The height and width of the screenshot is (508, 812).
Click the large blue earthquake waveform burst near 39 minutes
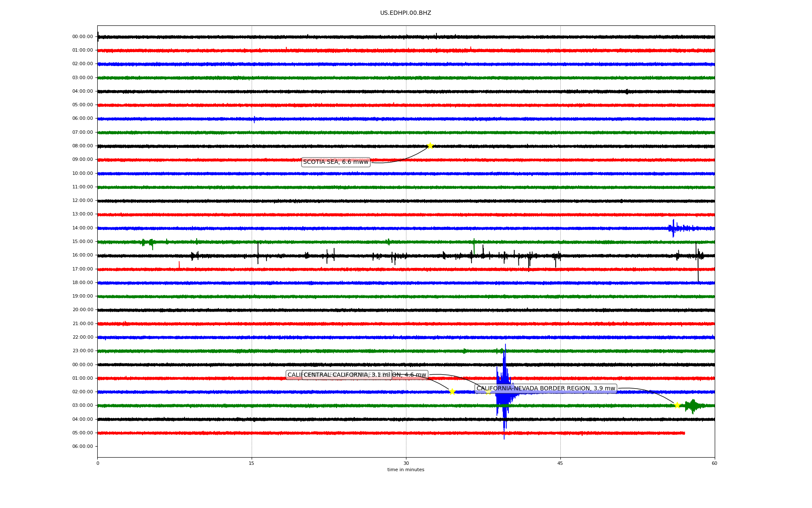point(504,392)
